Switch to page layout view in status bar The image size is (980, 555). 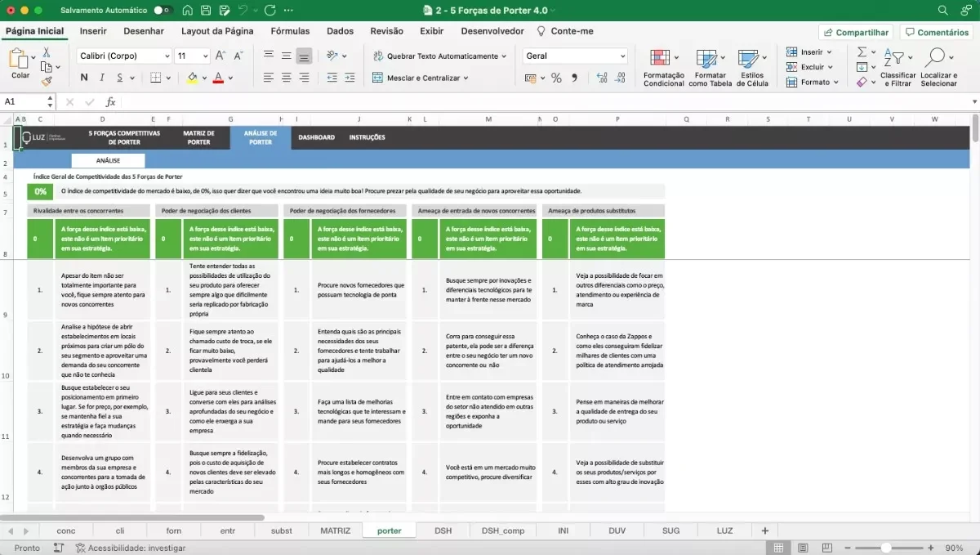click(804, 548)
